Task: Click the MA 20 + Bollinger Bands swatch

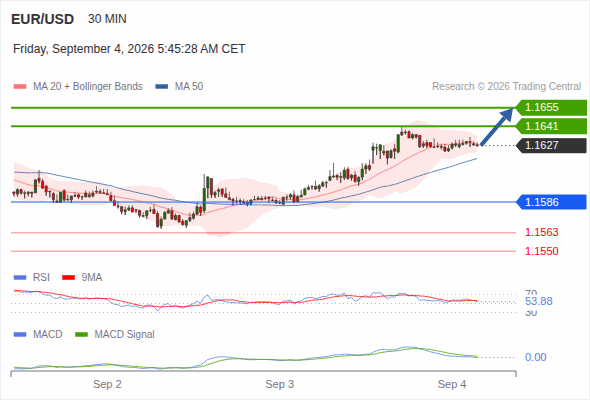Action: (x=20, y=87)
